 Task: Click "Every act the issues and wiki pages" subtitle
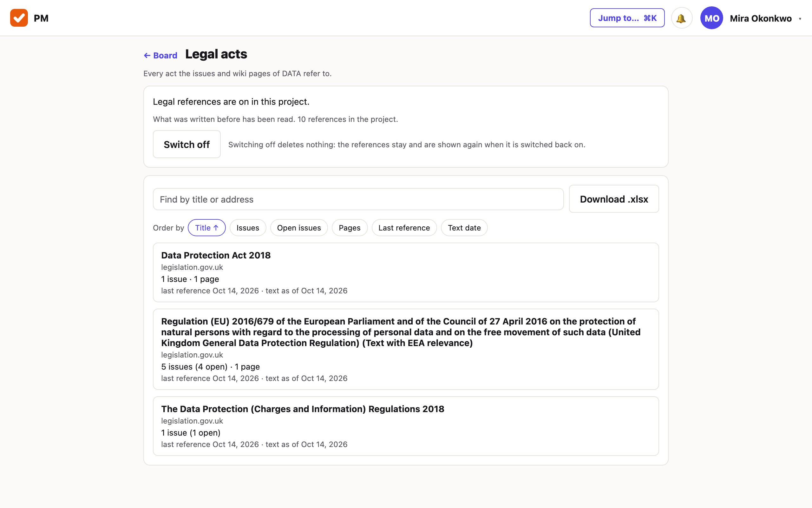(237, 74)
